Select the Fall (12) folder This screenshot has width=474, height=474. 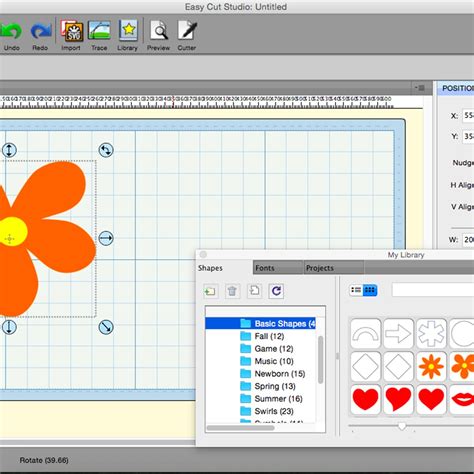click(262, 336)
